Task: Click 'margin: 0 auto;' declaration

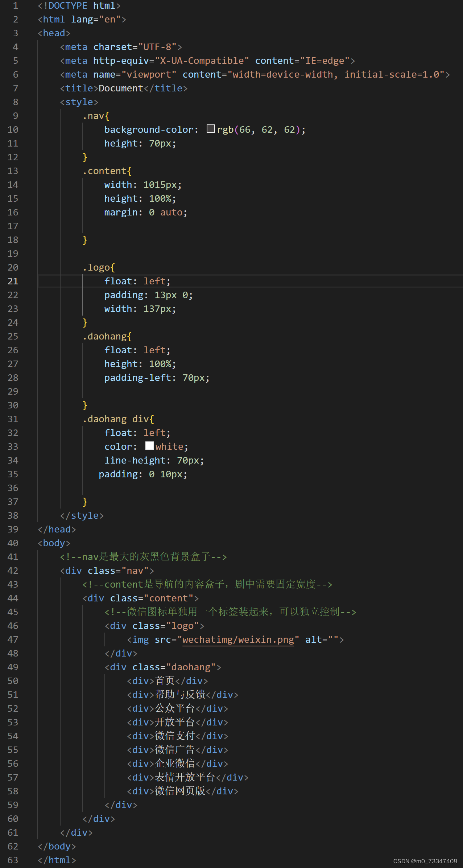Action: pos(146,213)
